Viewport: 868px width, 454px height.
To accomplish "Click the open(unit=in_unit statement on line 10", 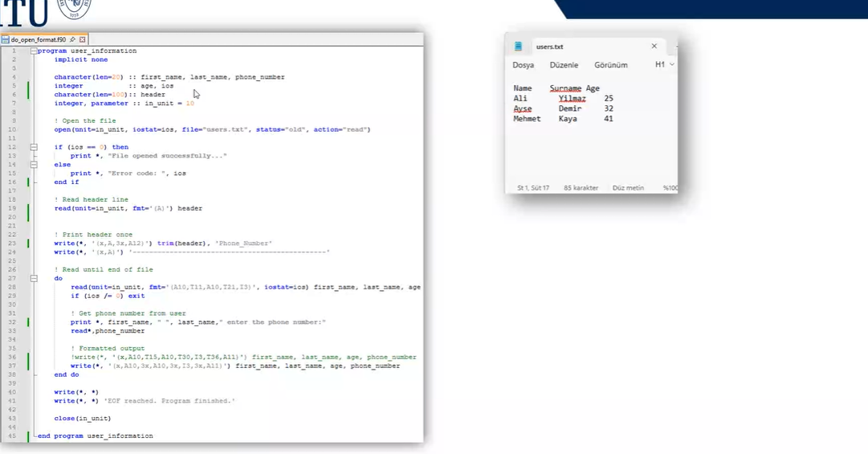I will point(213,129).
